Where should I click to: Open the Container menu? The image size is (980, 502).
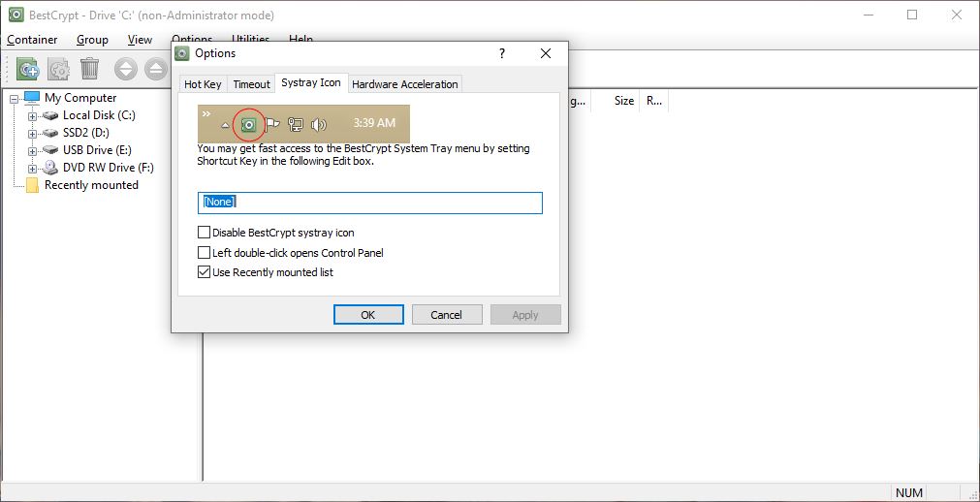tap(32, 40)
